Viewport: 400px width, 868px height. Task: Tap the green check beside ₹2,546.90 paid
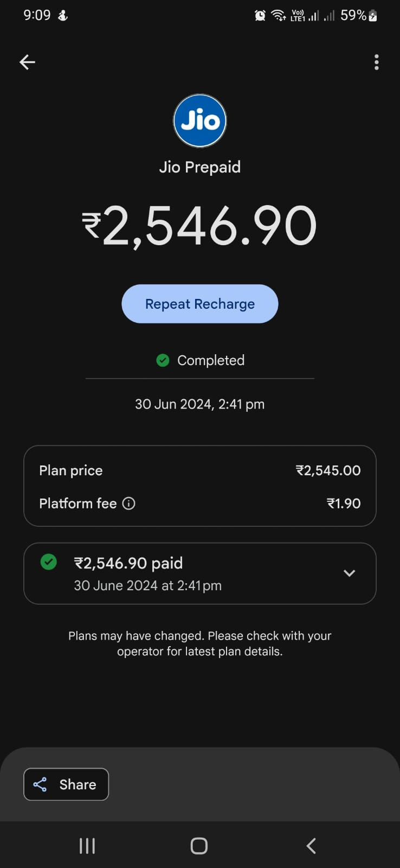click(x=49, y=562)
